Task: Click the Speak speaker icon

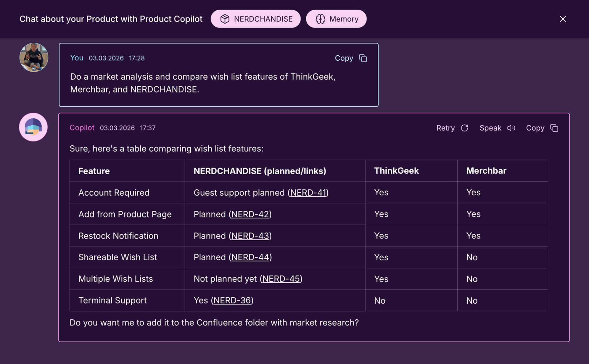Action: point(511,128)
